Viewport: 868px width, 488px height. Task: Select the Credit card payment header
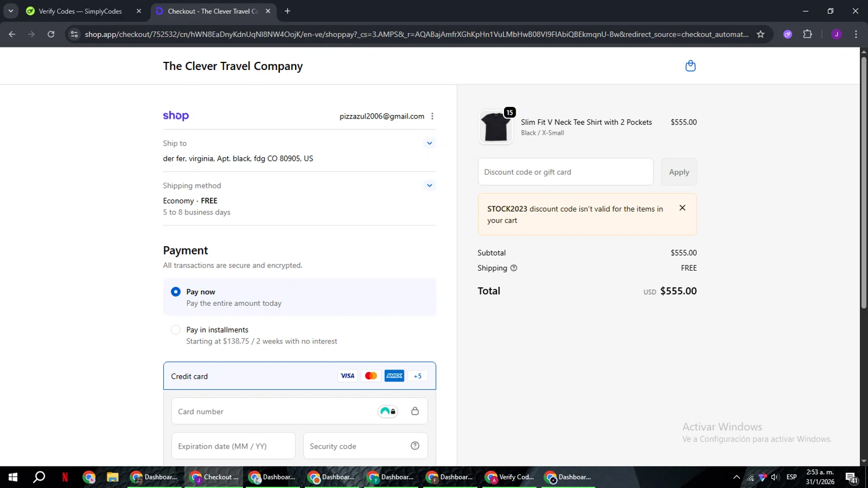point(299,376)
